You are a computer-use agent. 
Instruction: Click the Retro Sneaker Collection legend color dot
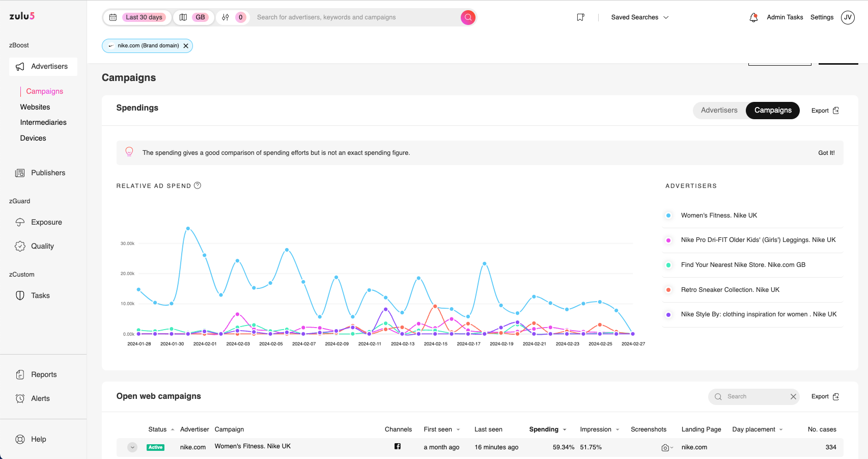[668, 290]
